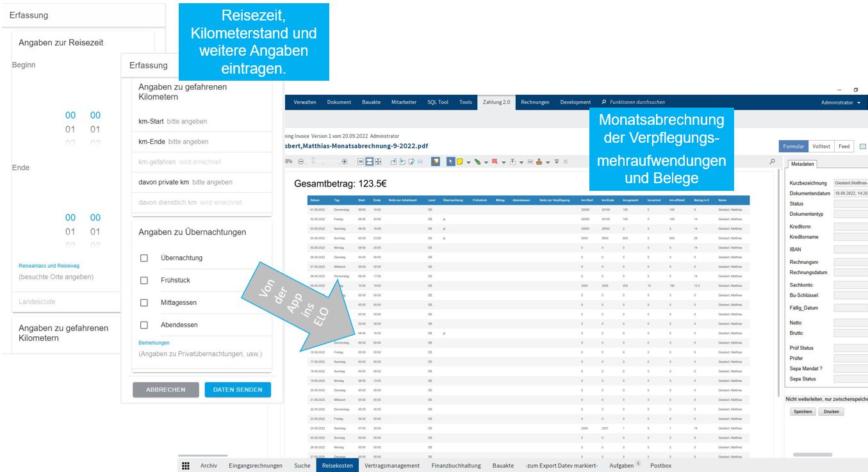This screenshot has width=868, height=472.
Task: Click the km-Ende input field
Action: pyautogui.click(x=202, y=142)
